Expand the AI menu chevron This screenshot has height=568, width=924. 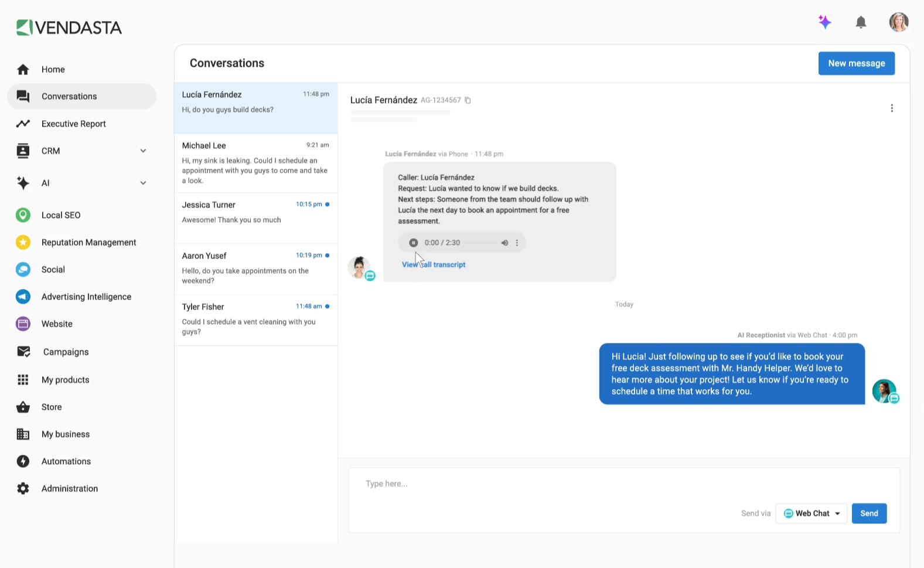pos(143,183)
